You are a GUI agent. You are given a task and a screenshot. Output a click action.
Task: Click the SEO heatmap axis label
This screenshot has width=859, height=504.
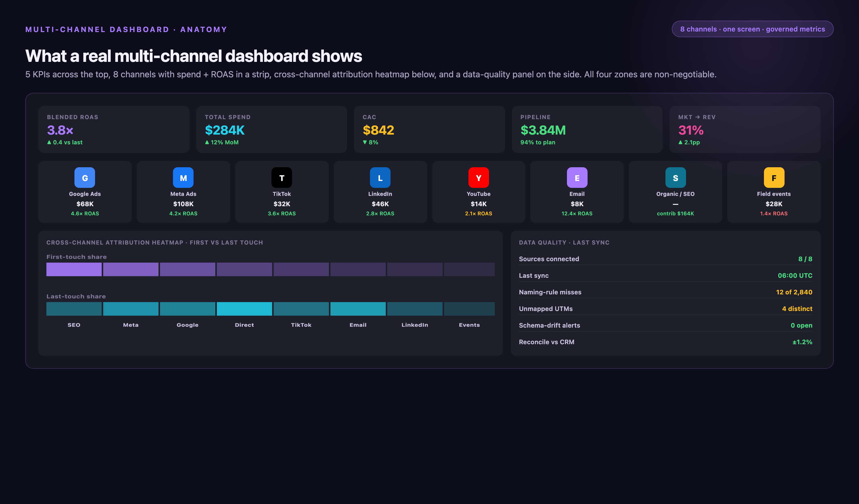pos(74,325)
